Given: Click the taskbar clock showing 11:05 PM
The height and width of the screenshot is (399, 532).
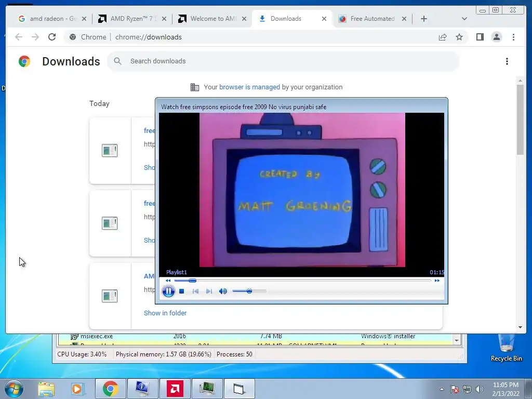Looking at the screenshot, I should click(506, 389).
